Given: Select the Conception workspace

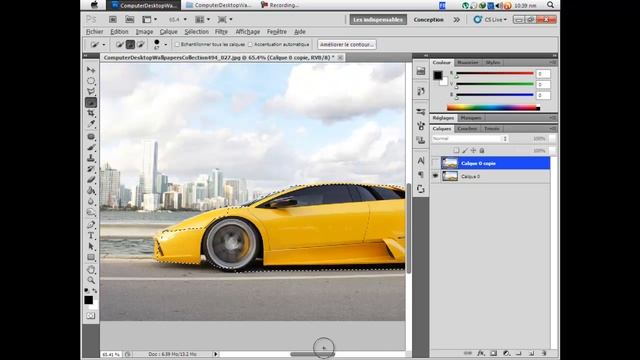Looking at the screenshot, I should [x=429, y=20].
